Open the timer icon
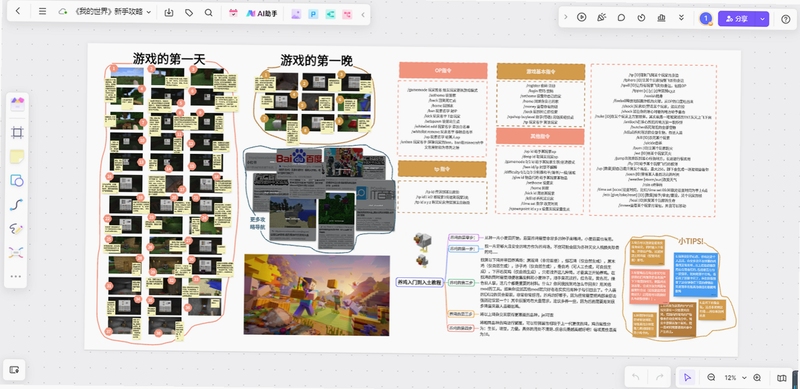This screenshot has height=389, width=800. [641, 18]
